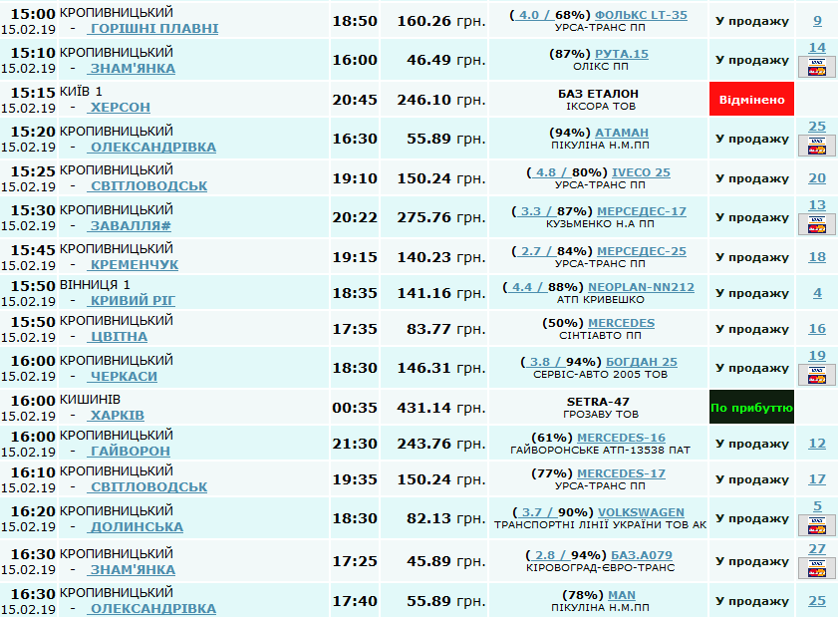Open the ХЕРСОН route link
This screenshot has width=840, height=619.
click(120, 108)
